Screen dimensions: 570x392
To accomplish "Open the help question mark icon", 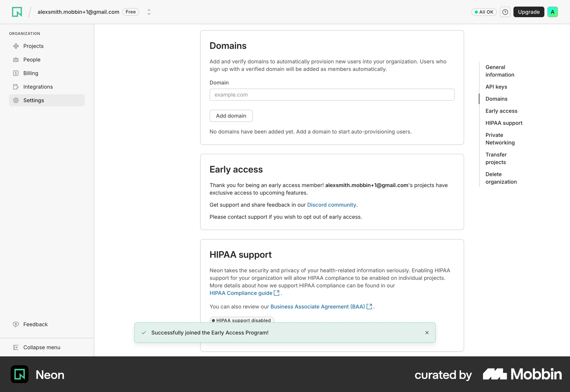I will (x=505, y=12).
